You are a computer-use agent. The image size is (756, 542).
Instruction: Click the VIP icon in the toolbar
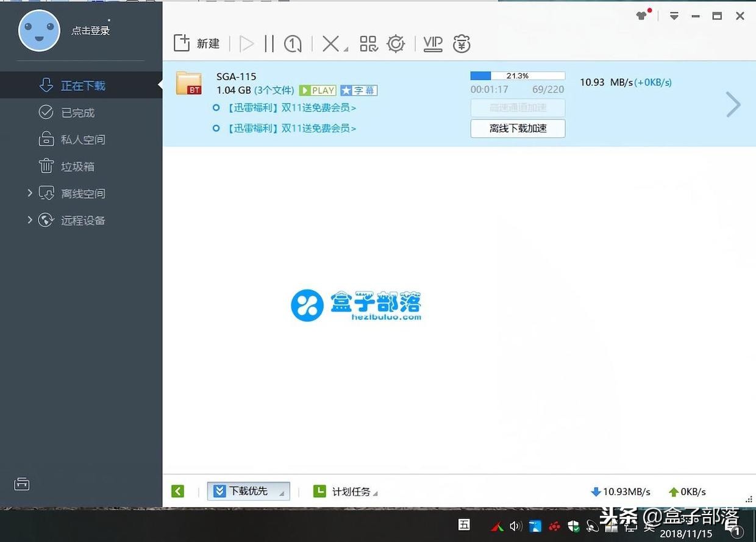[x=432, y=43]
